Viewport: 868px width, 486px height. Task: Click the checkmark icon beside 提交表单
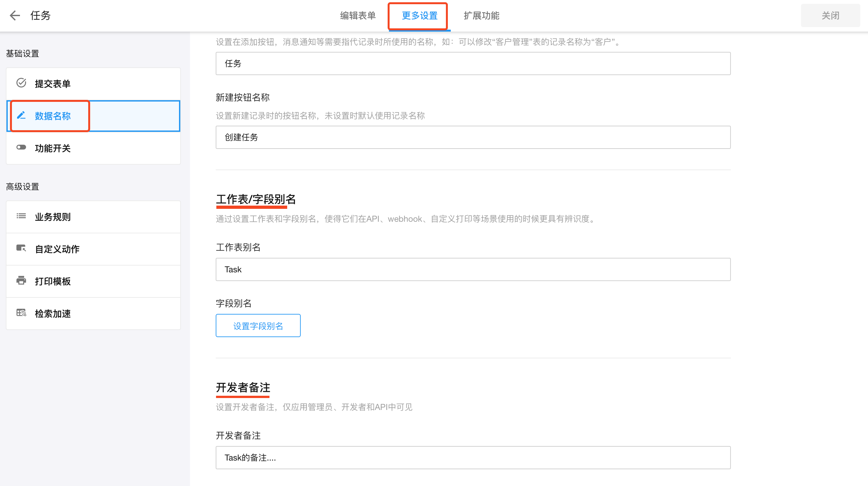[21, 83]
